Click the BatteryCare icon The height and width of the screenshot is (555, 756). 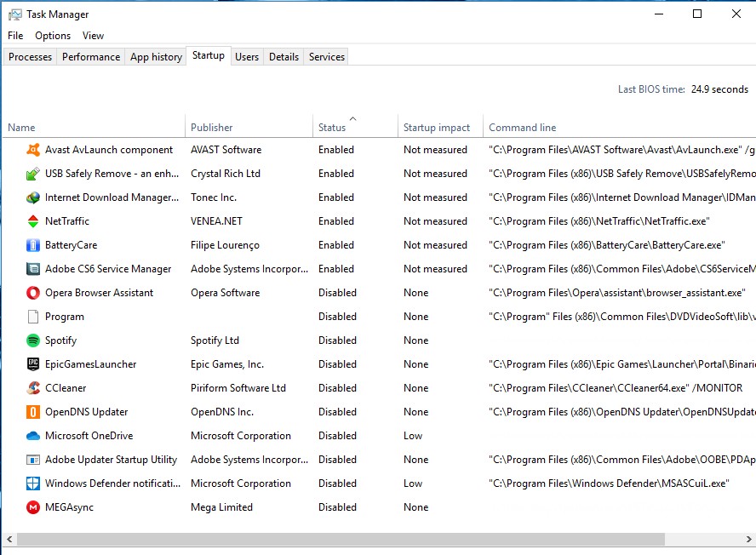click(33, 245)
